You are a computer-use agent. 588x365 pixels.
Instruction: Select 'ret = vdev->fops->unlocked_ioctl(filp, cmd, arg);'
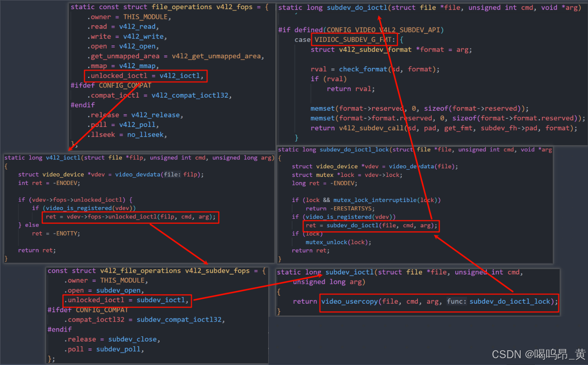(x=131, y=217)
